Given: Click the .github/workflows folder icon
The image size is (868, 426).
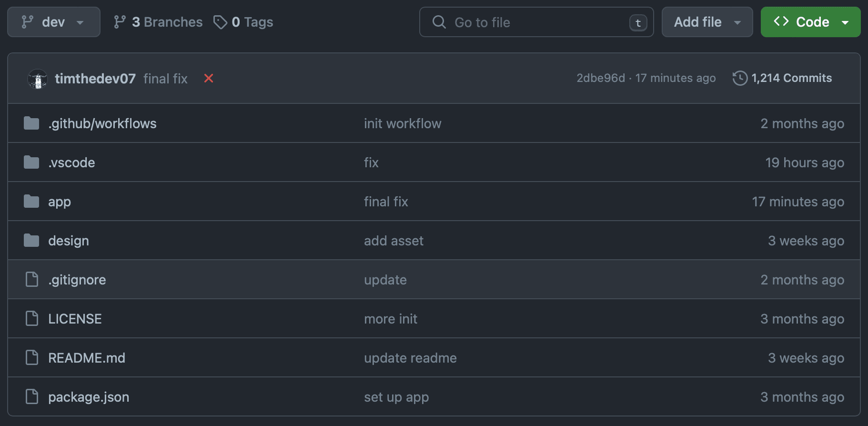Looking at the screenshot, I should (31, 123).
